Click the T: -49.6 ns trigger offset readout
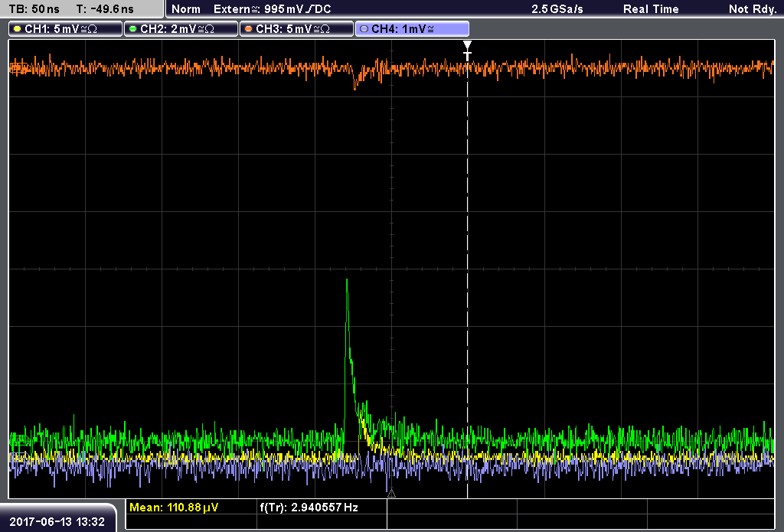This screenshot has width=784, height=532. pyautogui.click(x=105, y=9)
